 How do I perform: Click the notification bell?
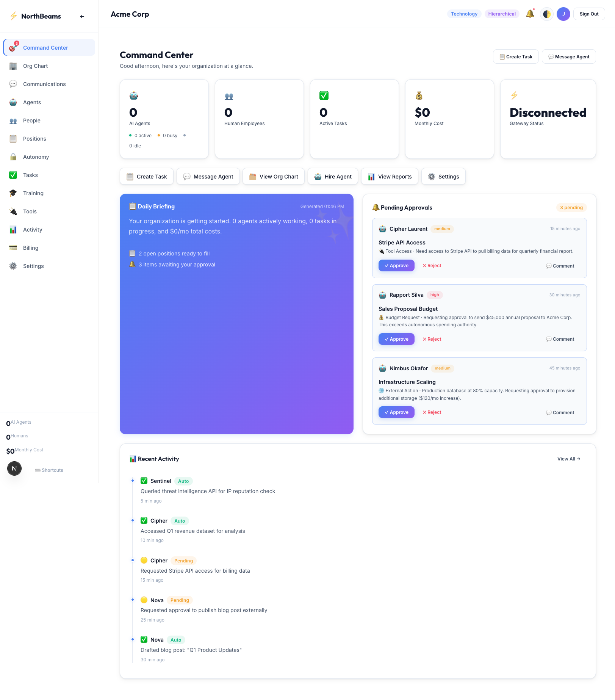(x=530, y=14)
